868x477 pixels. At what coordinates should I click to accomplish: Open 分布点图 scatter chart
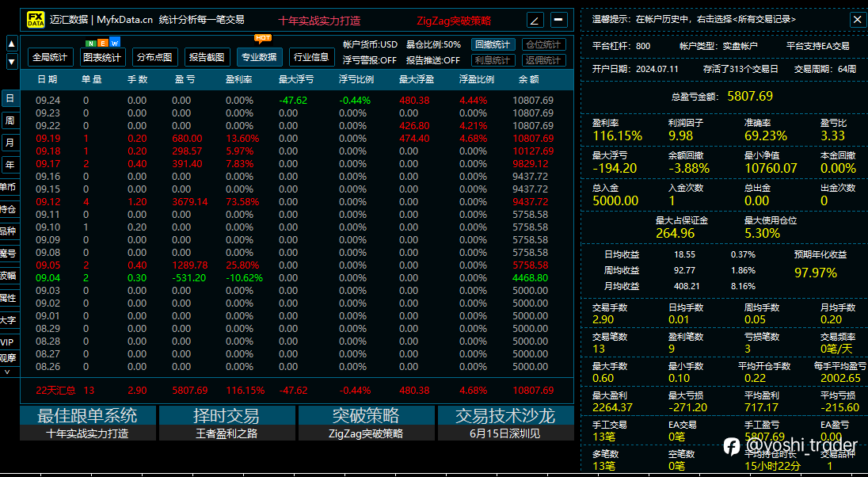[x=154, y=57]
